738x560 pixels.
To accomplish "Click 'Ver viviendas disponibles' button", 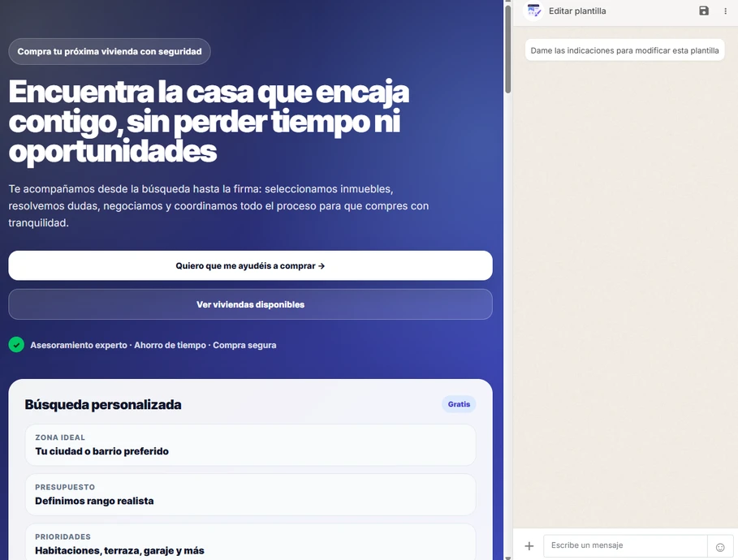I will tap(250, 304).
